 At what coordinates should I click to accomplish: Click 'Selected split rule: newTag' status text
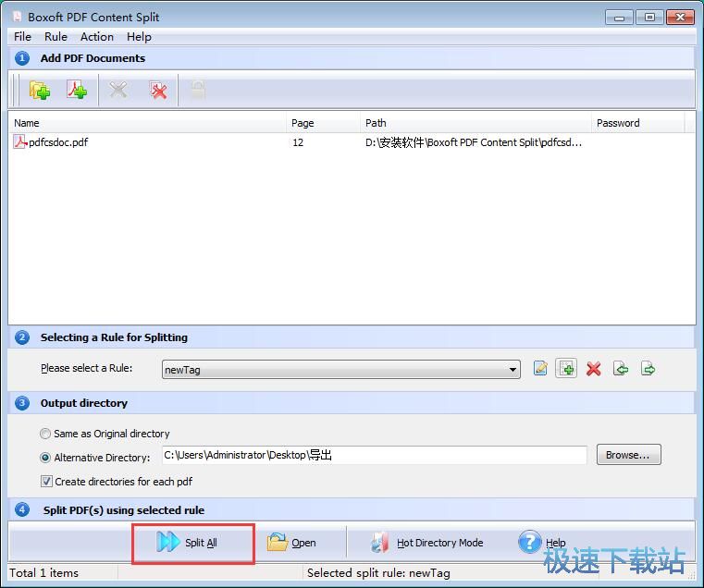point(378,573)
